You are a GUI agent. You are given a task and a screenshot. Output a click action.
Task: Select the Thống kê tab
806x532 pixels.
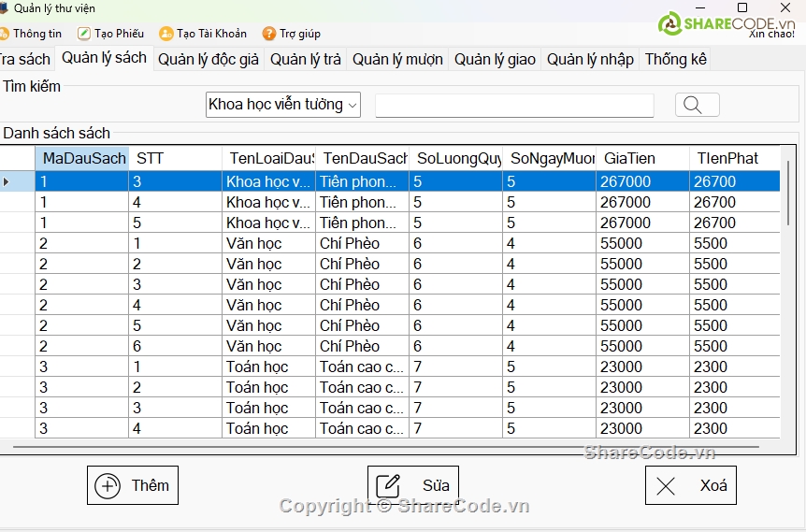tap(675, 59)
